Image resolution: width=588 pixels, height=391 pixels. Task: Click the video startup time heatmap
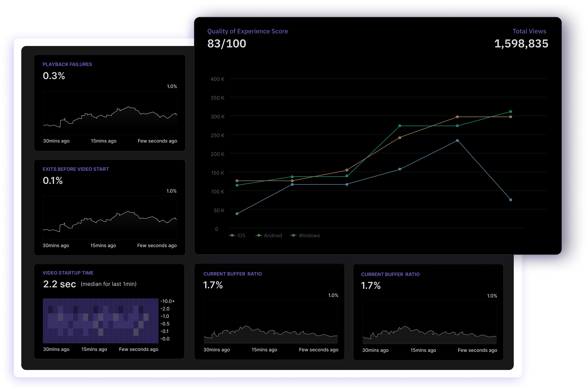coord(100,321)
